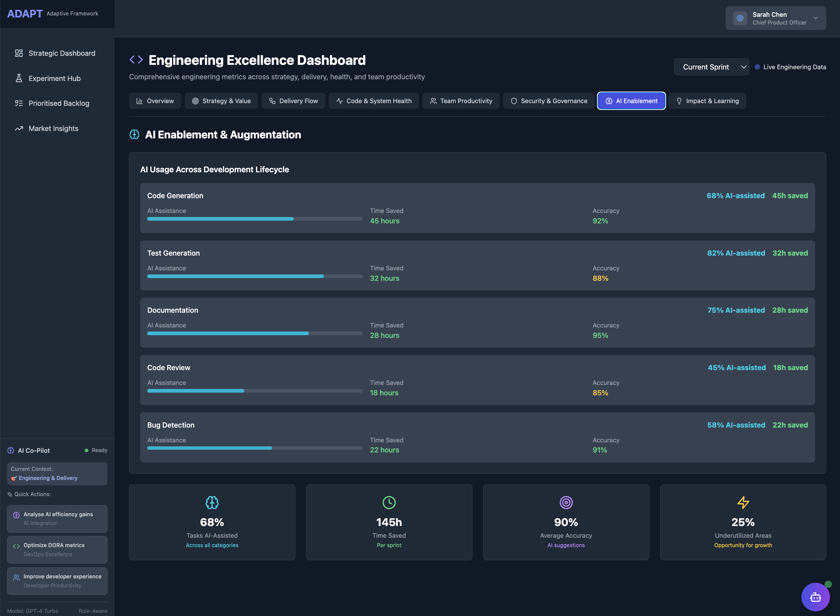Click the clock icon in Time Saved card
Image resolution: width=840 pixels, height=616 pixels.
click(389, 503)
